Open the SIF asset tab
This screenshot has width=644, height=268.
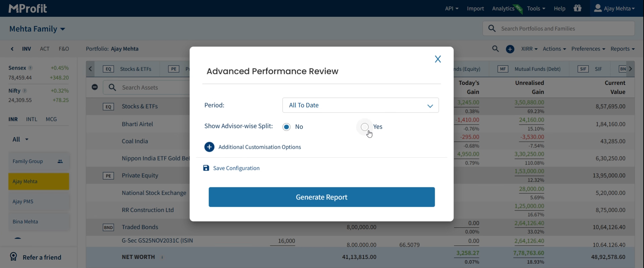(x=590, y=69)
